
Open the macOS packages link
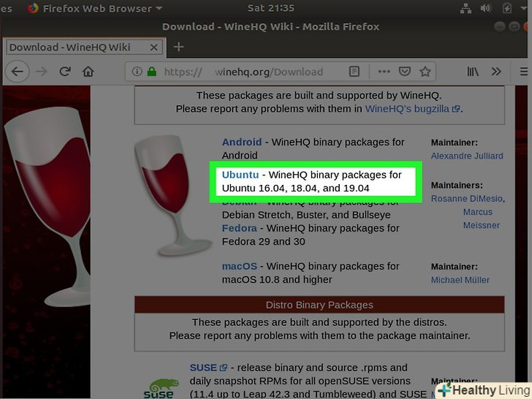pyautogui.click(x=240, y=266)
